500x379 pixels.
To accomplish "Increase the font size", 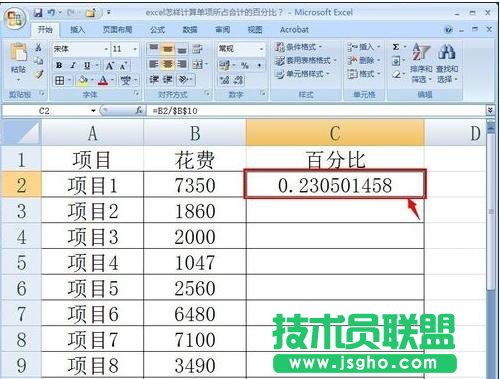I will point(109,66).
